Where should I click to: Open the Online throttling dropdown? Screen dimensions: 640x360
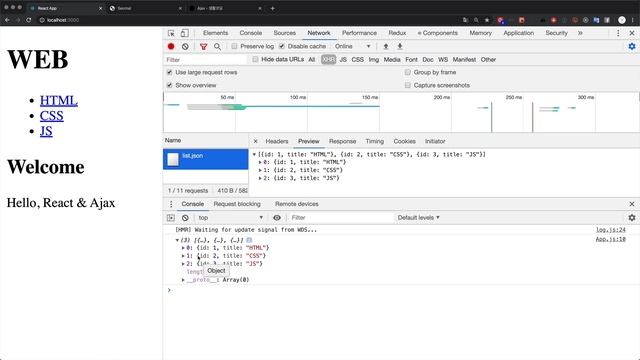[353, 47]
